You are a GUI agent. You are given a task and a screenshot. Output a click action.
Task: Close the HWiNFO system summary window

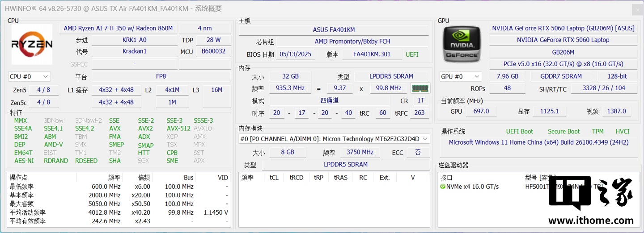[x=637, y=9]
